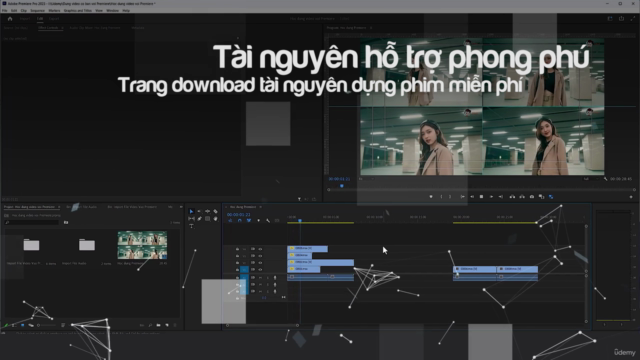Viewport: 640px width, 360px height.
Task: Add marker from timeline header
Action: [258, 220]
